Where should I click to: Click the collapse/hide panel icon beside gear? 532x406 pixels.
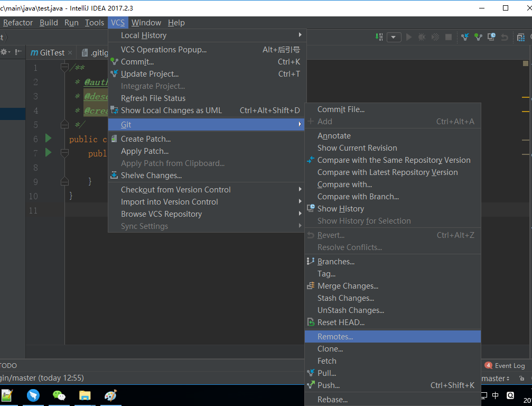pyautogui.click(x=18, y=52)
